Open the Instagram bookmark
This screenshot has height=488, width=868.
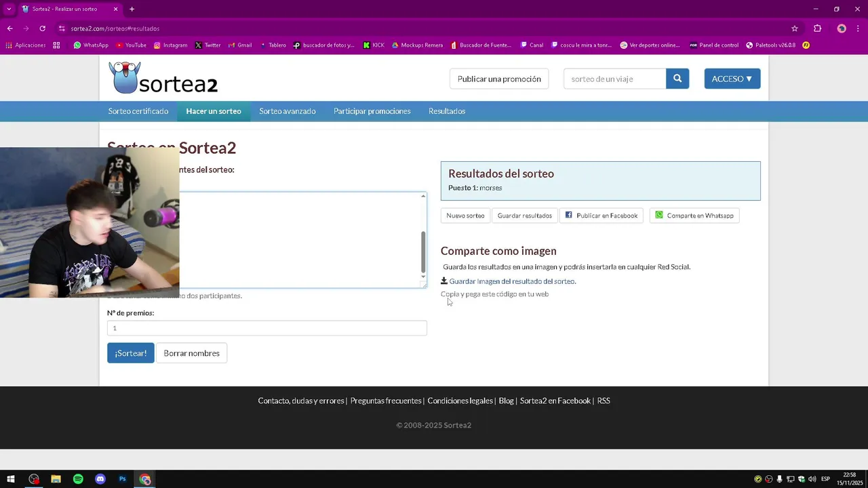click(170, 45)
